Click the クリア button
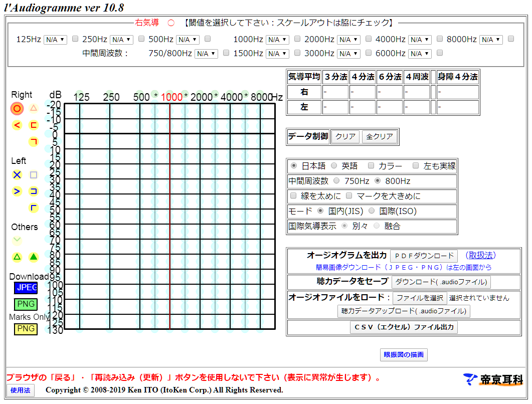The width and height of the screenshot is (532, 404). point(345,137)
